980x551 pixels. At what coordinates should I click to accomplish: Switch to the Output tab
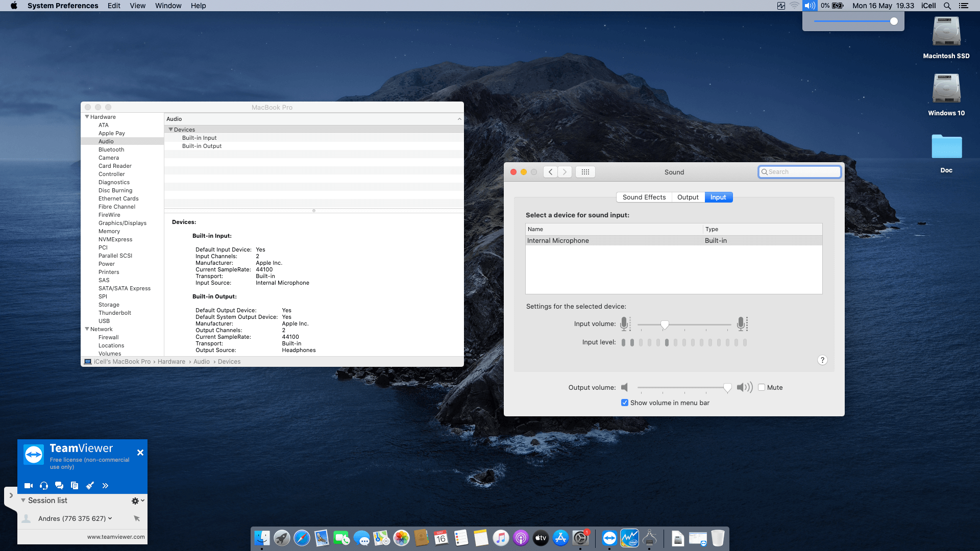point(688,197)
